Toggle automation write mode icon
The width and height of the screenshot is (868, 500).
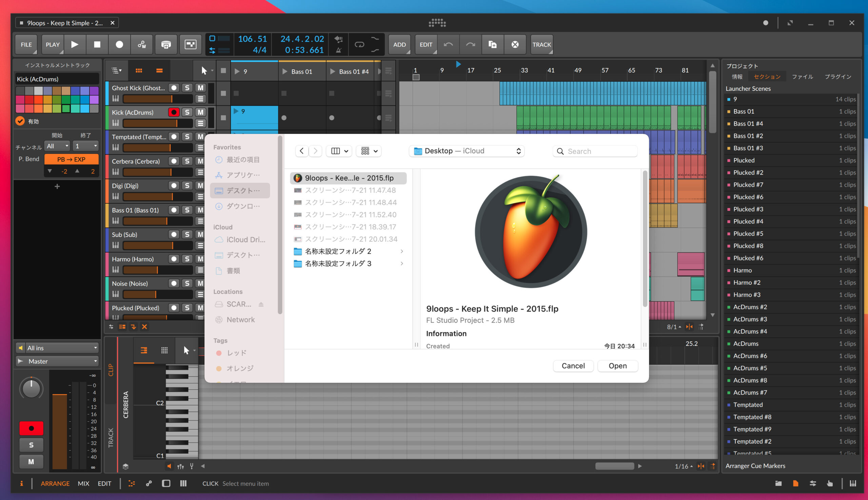(141, 44)
